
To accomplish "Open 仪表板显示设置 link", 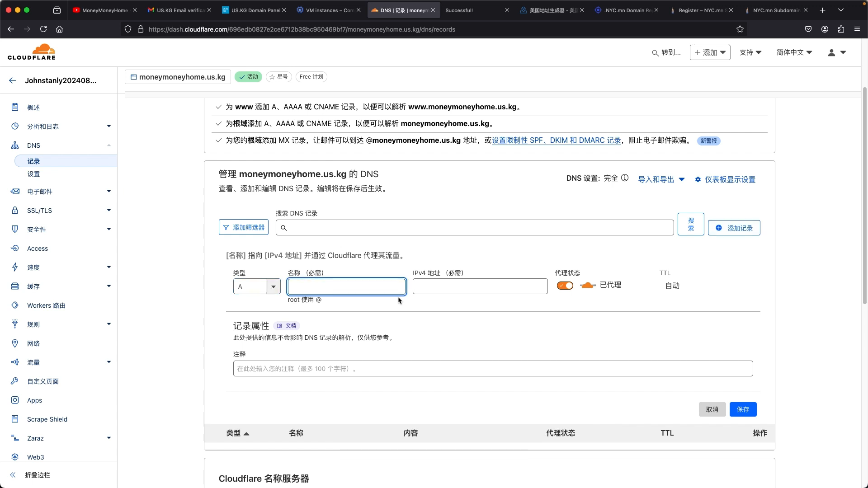I will [725, 179].
